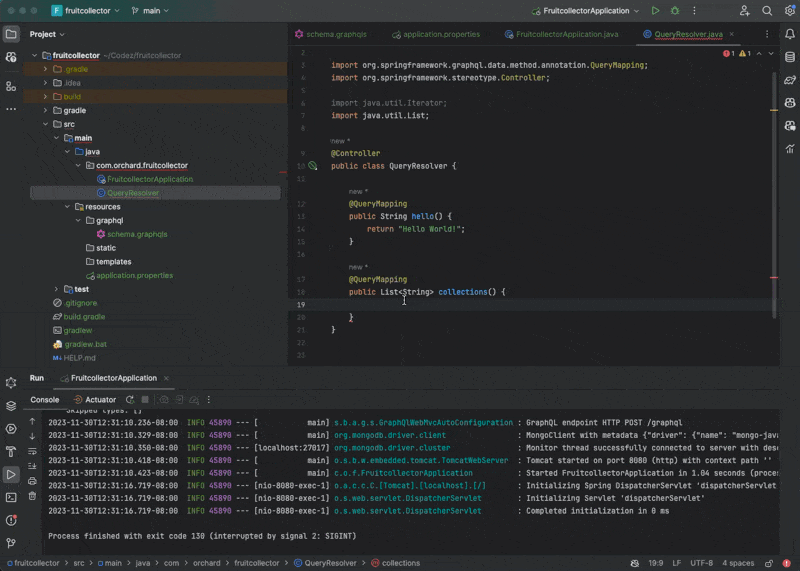This screenshot has height=571, width=800.
Task: Open the Services tool window icon
Action: (11, 429)
